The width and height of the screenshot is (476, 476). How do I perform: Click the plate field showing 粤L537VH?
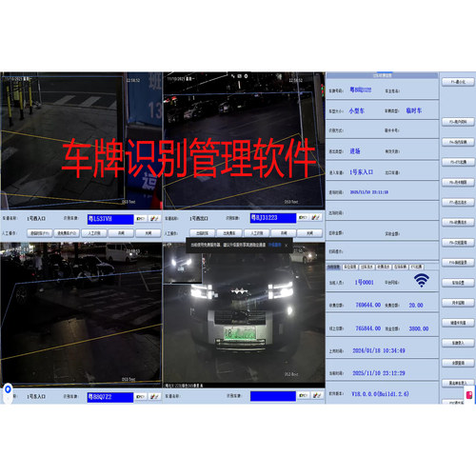[x=110, y=219]
